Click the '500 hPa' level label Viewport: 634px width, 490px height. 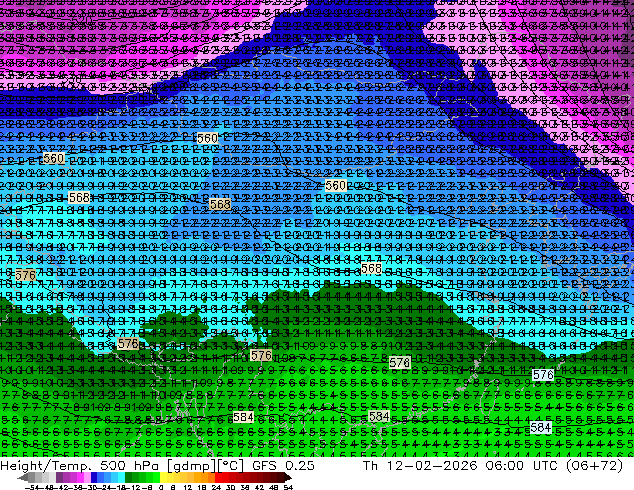pos(131,466)
